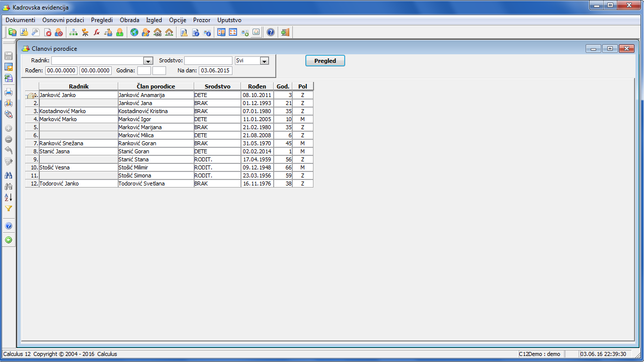Click the globe icon in the toolbar
This screenshot has height=362, width=644.
[134, 33]
